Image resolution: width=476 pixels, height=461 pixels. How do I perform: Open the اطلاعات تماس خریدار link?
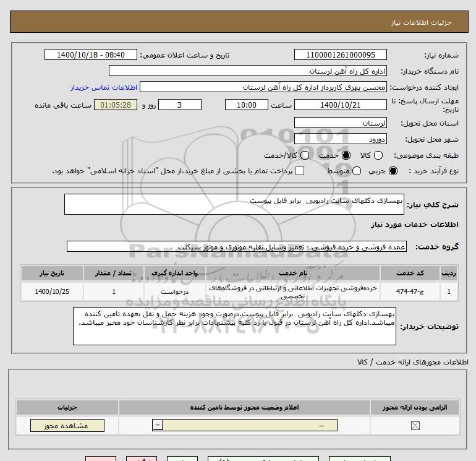(x=104, y=87)
